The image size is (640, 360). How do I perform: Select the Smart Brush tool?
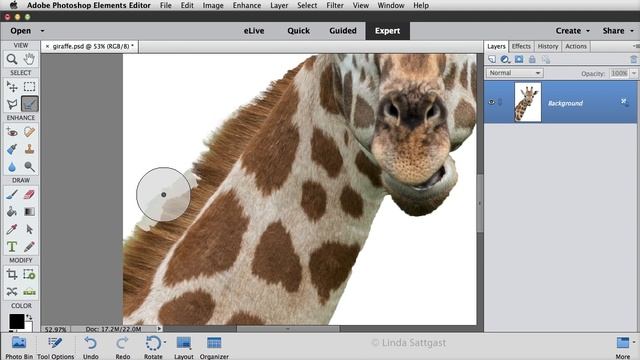(12, 149)
